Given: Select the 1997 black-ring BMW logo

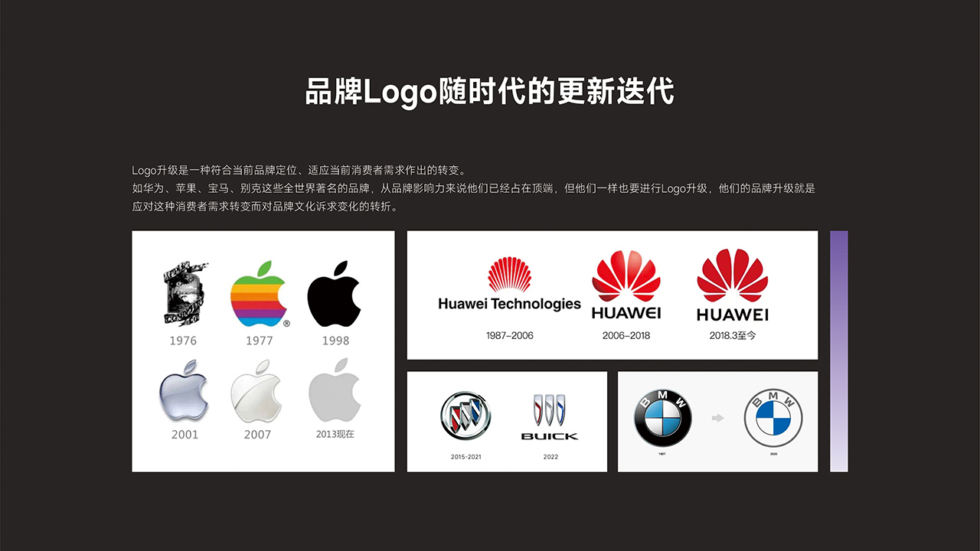Looking at the screenshot, I should click(662, 418).
